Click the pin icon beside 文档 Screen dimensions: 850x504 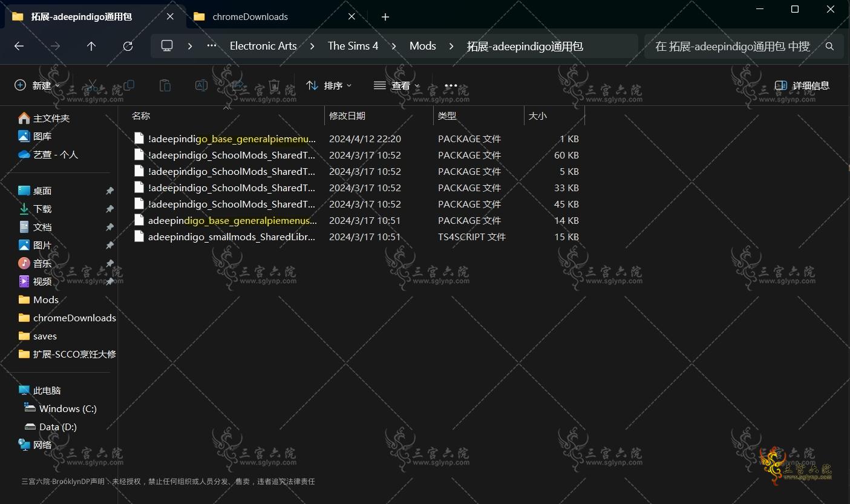(110, 227)
